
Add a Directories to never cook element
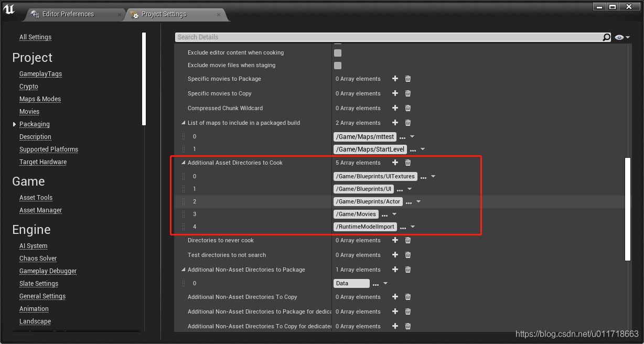click(x=395, y=240)
